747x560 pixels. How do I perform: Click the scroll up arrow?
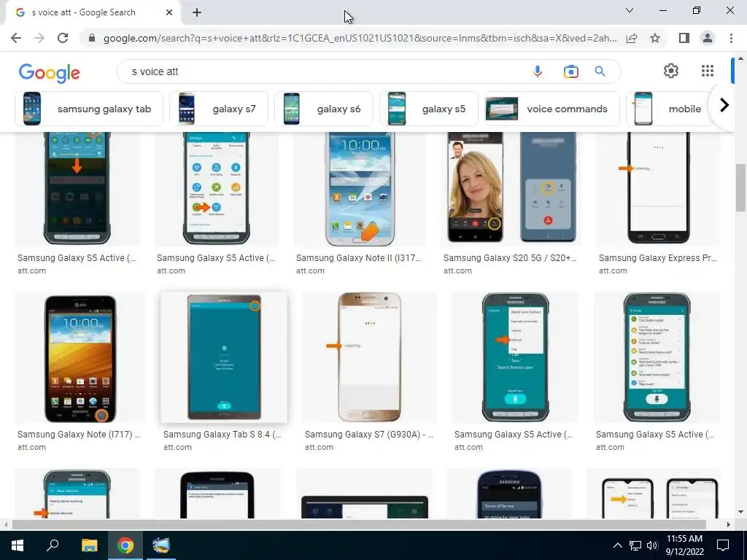click(740, 58)
